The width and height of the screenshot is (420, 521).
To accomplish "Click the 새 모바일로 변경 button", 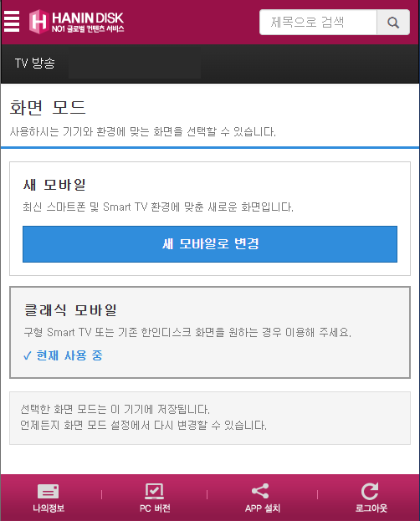I will [210, 244].
